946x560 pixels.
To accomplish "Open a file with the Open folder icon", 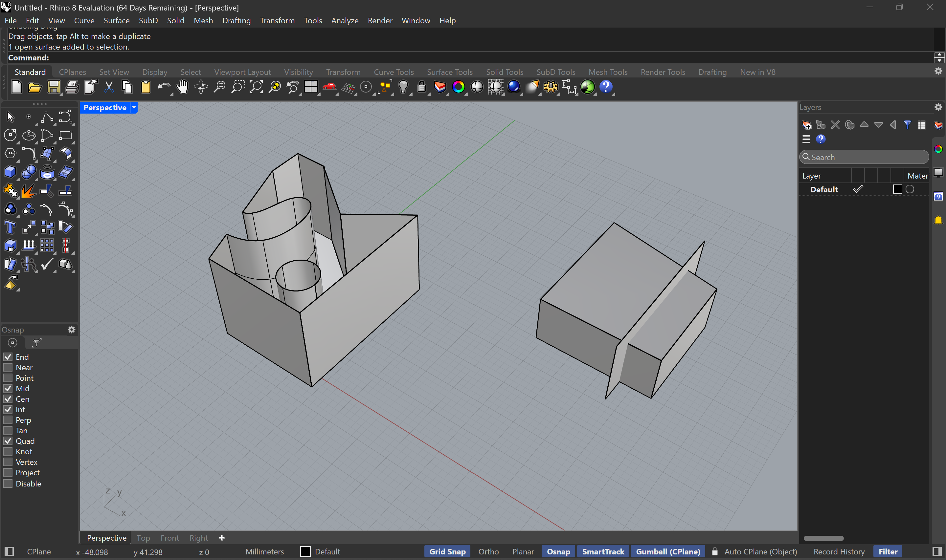I will click(35, 87).
